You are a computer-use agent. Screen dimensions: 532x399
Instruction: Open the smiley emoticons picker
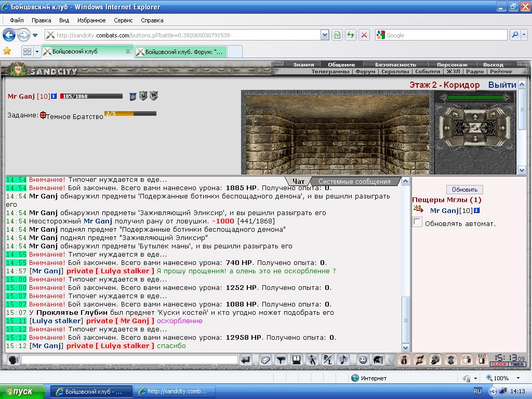coord(363,360)
